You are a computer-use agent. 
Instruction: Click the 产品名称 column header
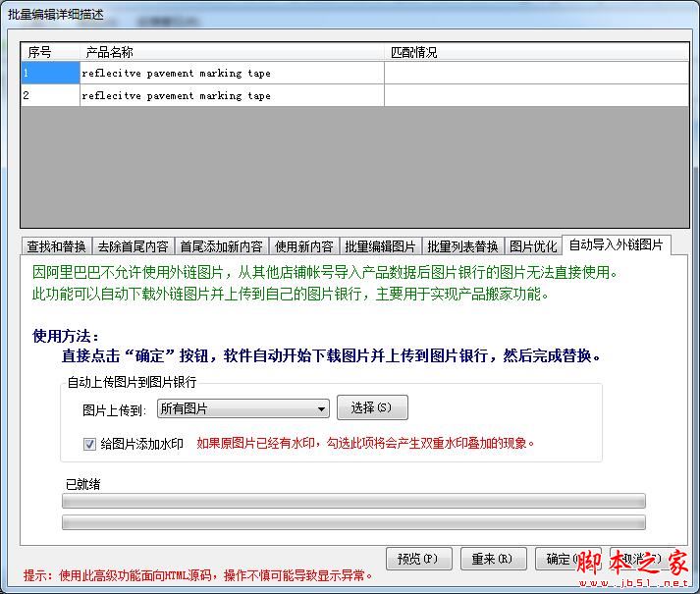(232, 52)
